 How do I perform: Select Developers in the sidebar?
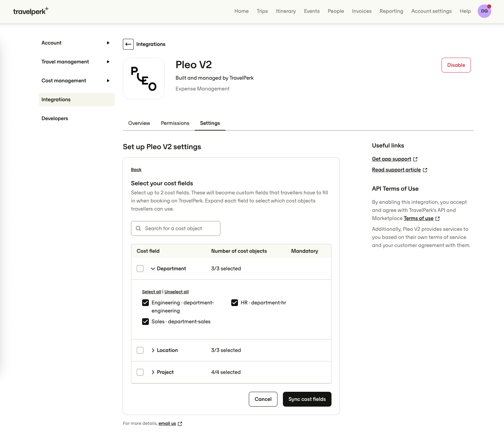click(55, 118)
